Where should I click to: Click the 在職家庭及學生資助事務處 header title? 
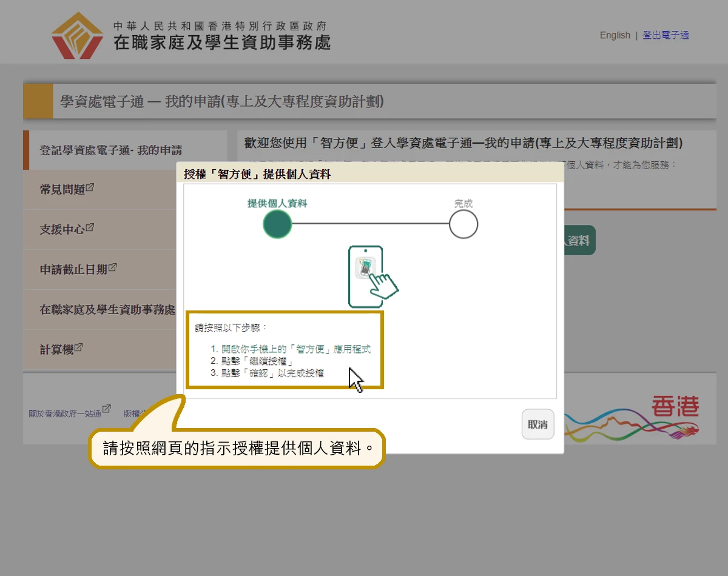[x=222, y=42]
